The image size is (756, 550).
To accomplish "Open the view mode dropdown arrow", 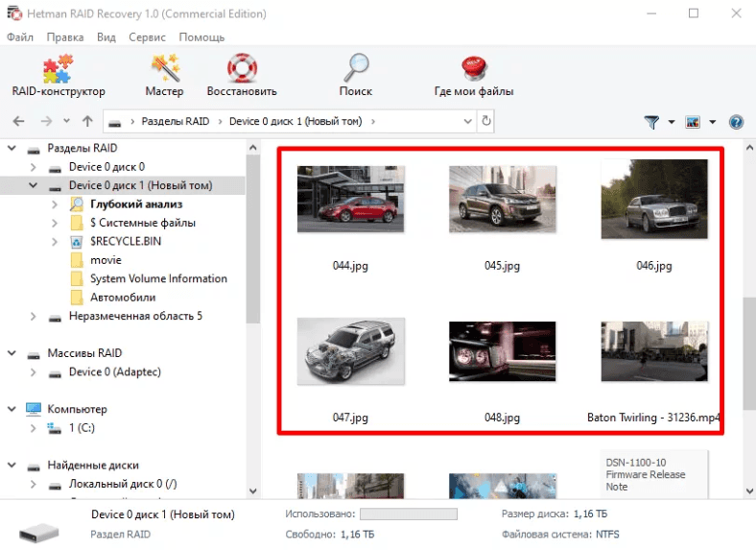I will pos(713,122).
